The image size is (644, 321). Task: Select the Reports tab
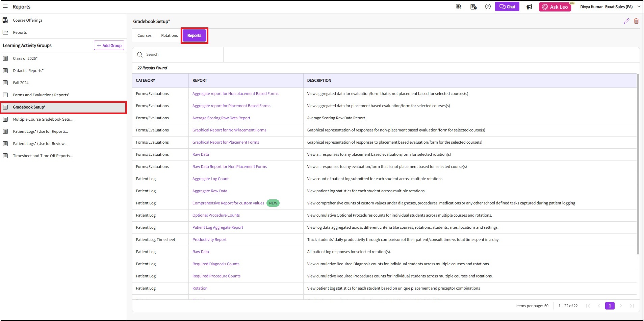click(194, 35)
